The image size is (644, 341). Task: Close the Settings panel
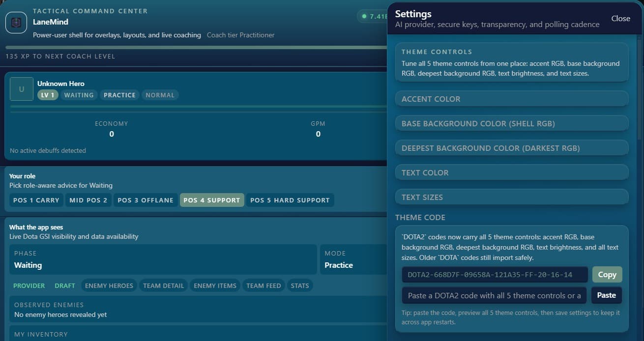click(620, 18)
